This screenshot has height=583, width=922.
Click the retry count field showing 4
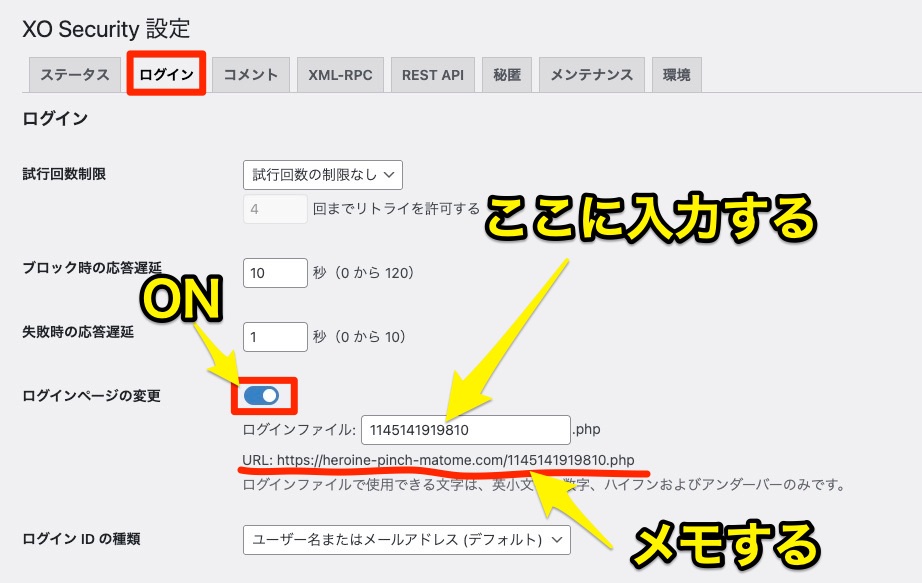[x=274, y=209]
